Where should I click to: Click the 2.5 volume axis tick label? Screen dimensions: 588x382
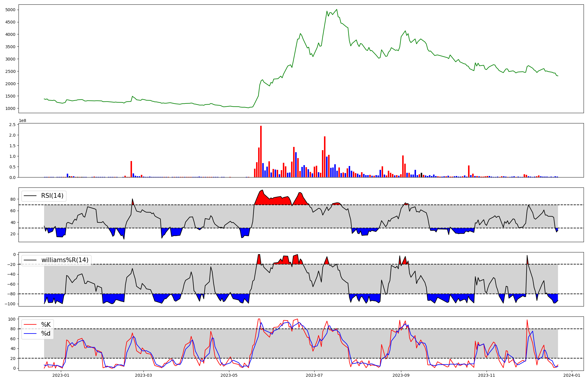click(12, 125)
